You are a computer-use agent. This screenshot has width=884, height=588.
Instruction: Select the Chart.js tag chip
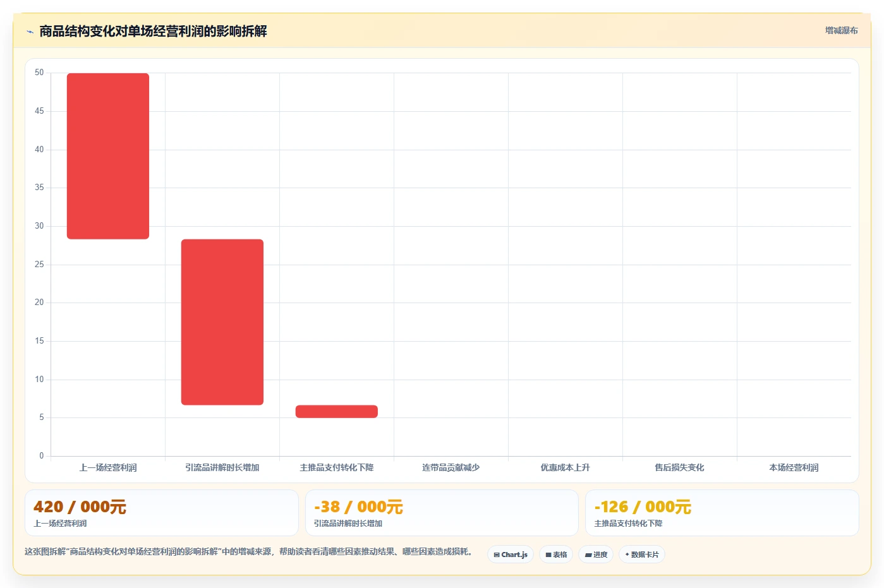[511, 555]
